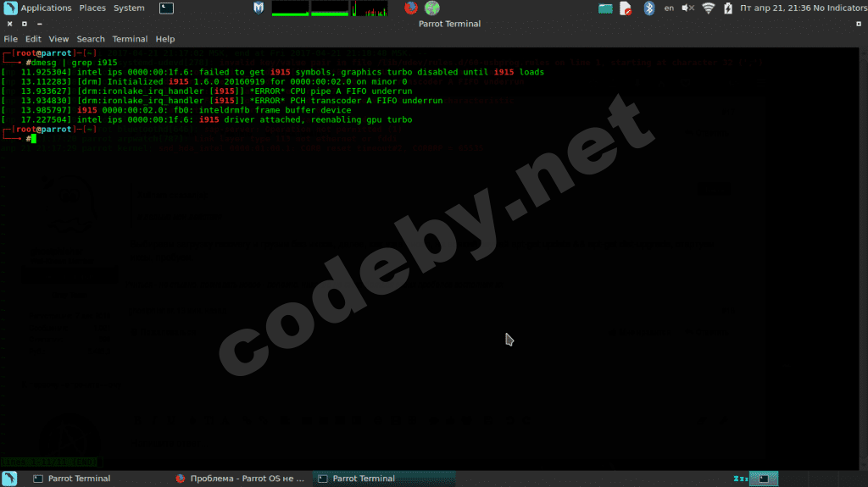
Task: Open the date and time clock
Action: pos(775,8)
